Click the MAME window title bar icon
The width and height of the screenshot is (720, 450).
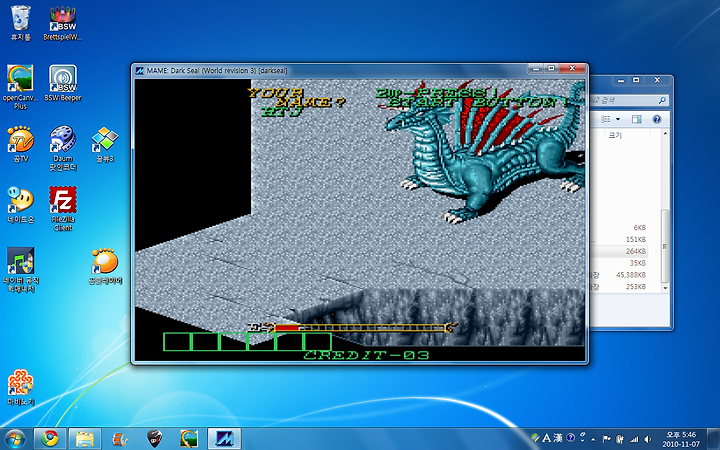(x=140, y=71)
